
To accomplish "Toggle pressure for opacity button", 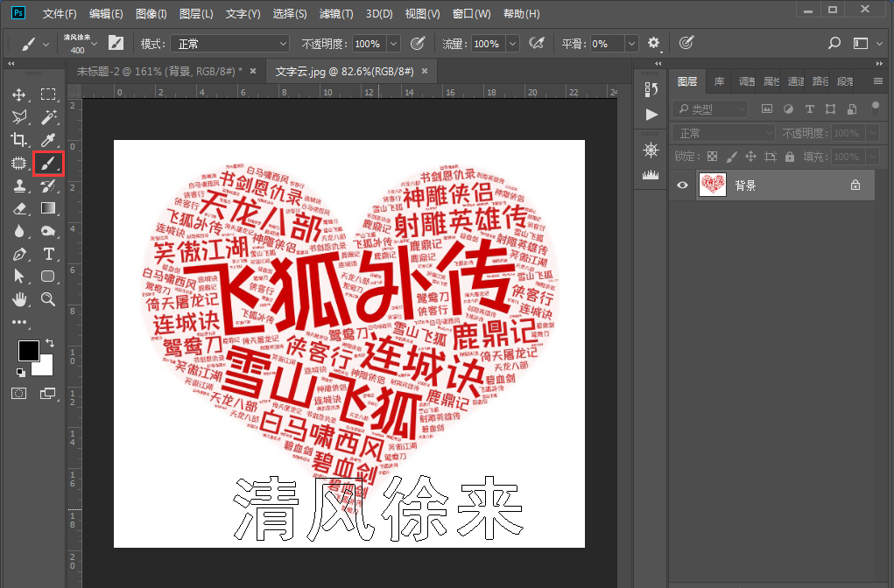I will (x=418, y=43).
